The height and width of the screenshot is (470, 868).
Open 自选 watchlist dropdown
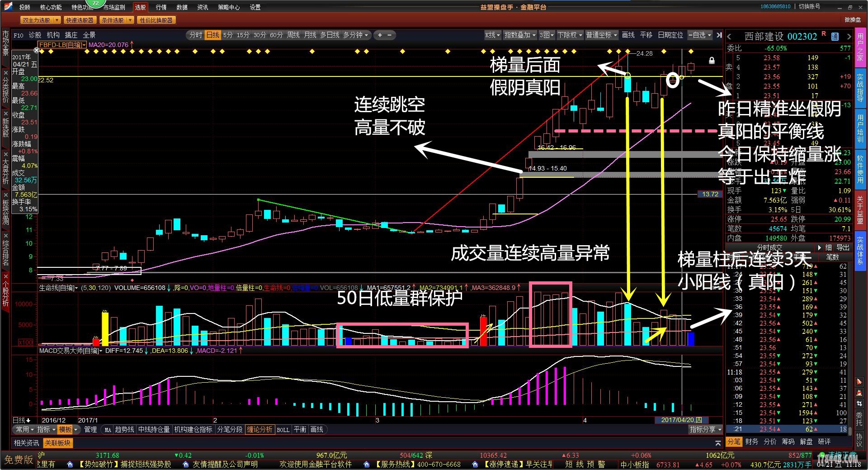point(700,35)
